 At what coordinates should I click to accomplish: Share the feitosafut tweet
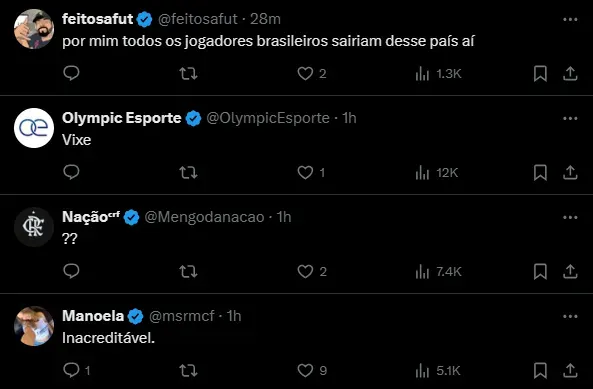pos(570,73)
